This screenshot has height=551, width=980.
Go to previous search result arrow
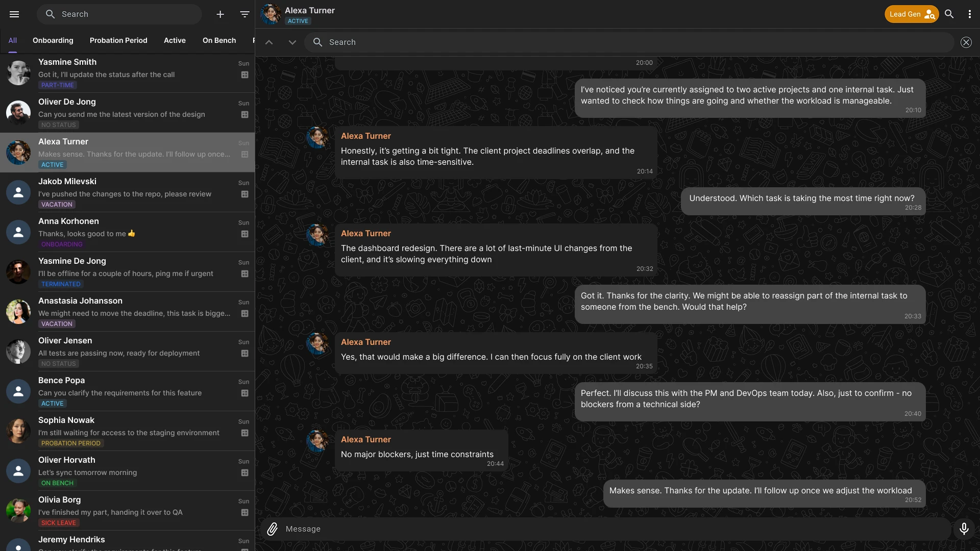[269, 42]
